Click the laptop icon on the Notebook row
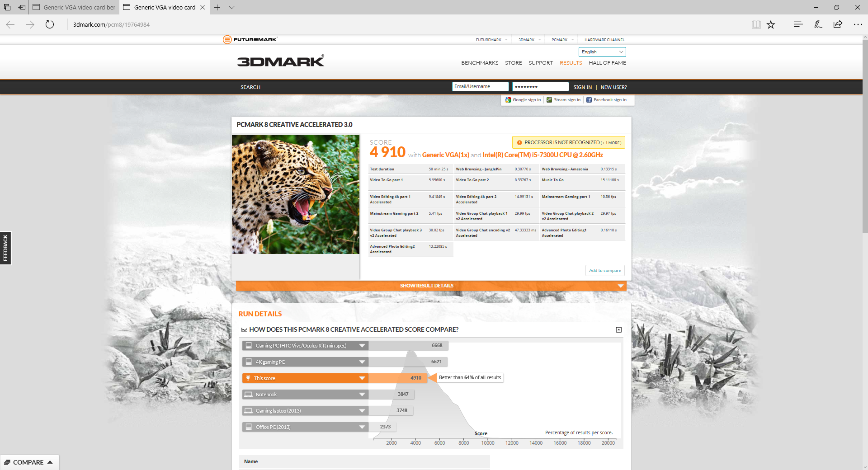 [x=248, y=395]
